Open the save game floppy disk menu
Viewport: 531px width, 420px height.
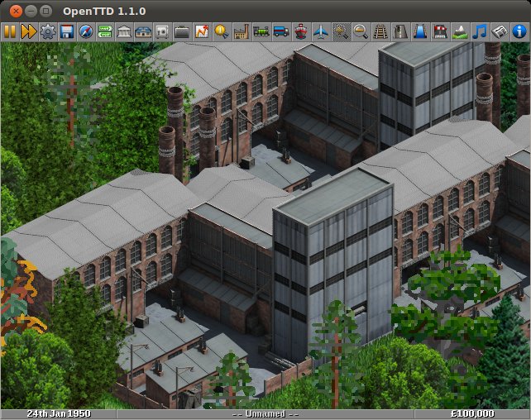point(67,31)
